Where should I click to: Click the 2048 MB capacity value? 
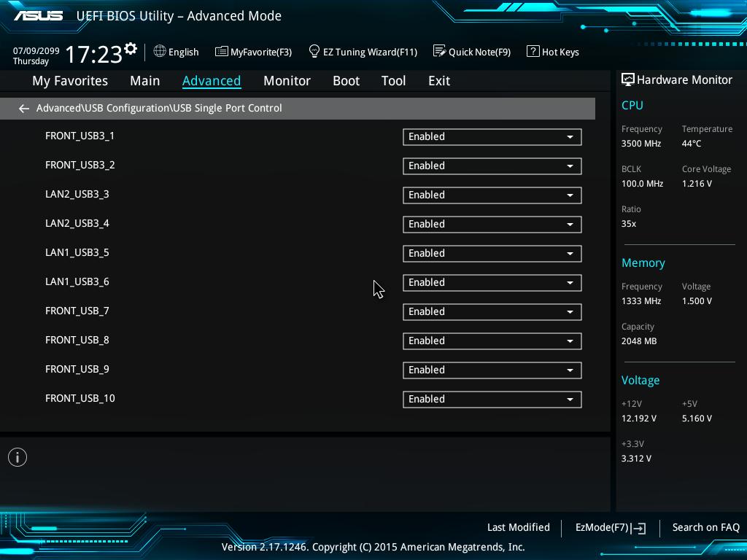coord(639,341)
